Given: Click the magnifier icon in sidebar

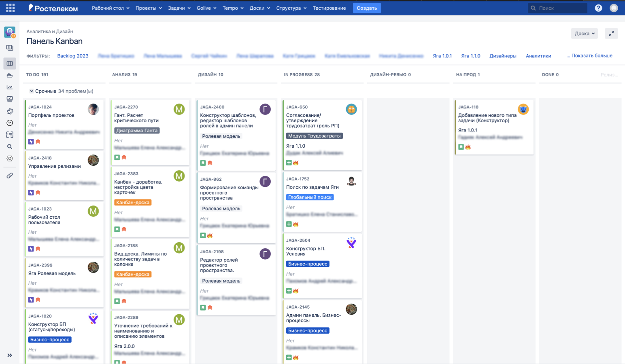Looking at the screenshot, I should tap(10, 147).
